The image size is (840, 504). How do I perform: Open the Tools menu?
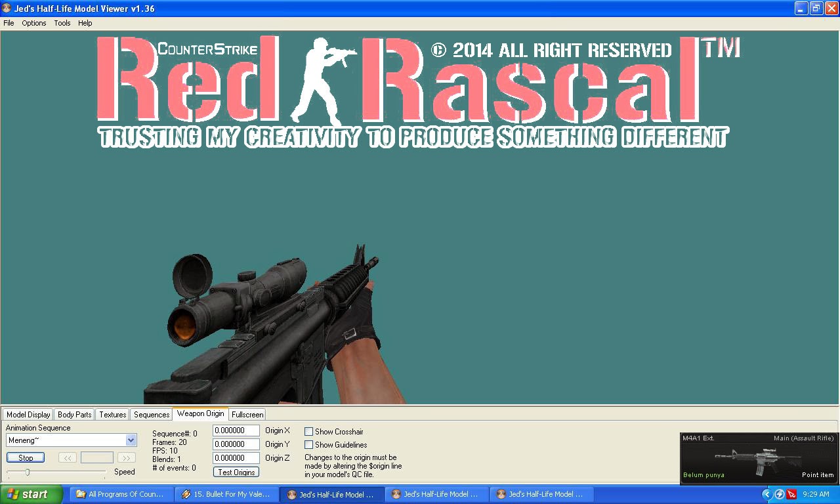coord(62,23)
